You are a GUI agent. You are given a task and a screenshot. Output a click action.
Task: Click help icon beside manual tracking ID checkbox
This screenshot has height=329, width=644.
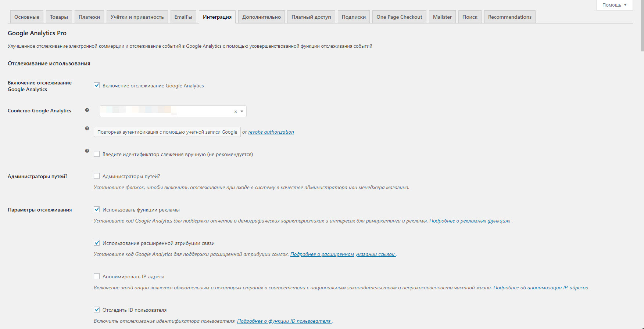click(x=87, y=151)
